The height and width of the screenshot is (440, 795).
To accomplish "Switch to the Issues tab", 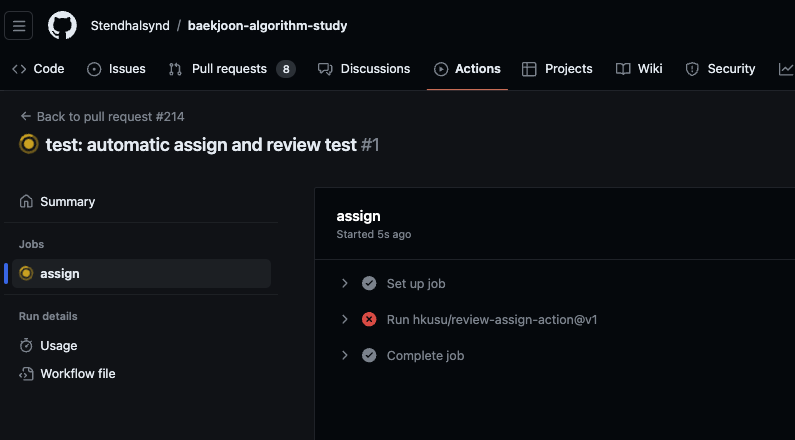I will [116, 69].
